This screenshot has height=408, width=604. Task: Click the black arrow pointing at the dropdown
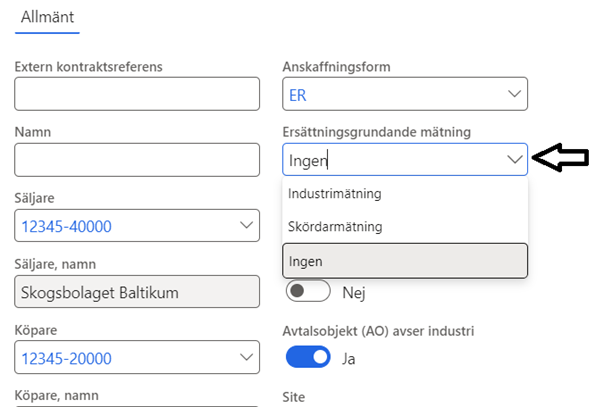[560, 158]
